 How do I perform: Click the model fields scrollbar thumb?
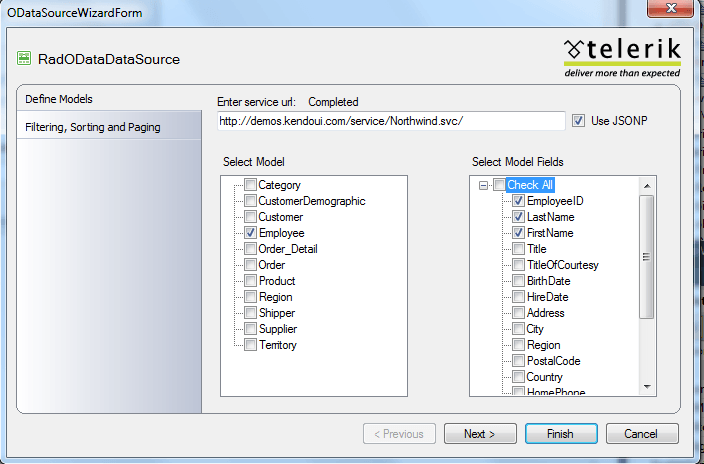(x=647, y=257)
